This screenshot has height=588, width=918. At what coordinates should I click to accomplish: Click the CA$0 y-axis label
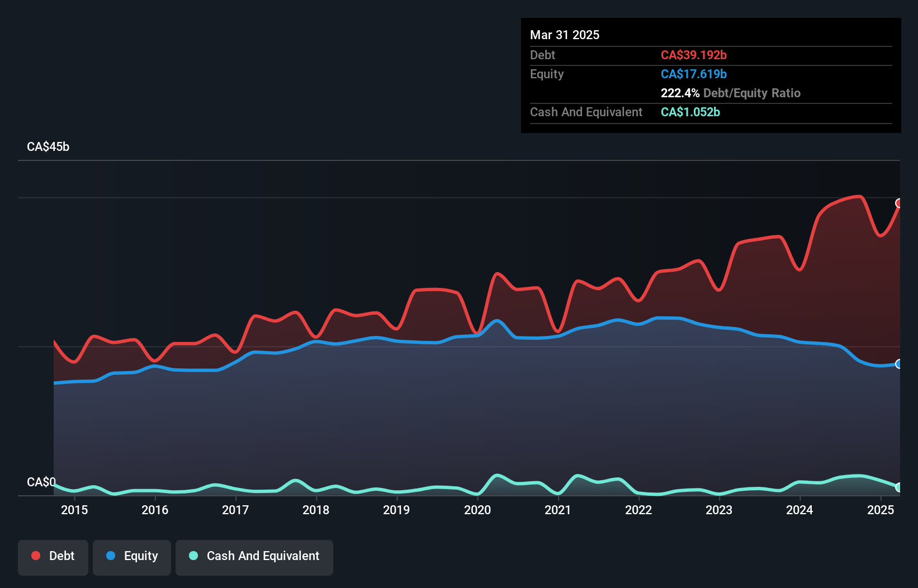pyautogui.click(x=41, y=482)
